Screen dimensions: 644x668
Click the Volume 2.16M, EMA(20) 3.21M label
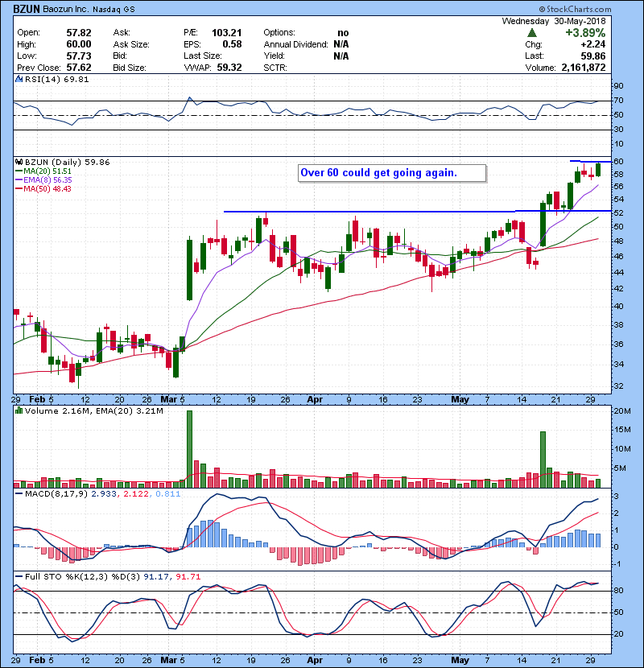[x=93, y=411]
